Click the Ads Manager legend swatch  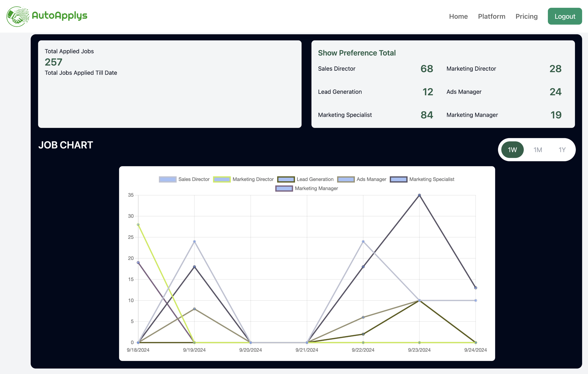tap(346, 179)
